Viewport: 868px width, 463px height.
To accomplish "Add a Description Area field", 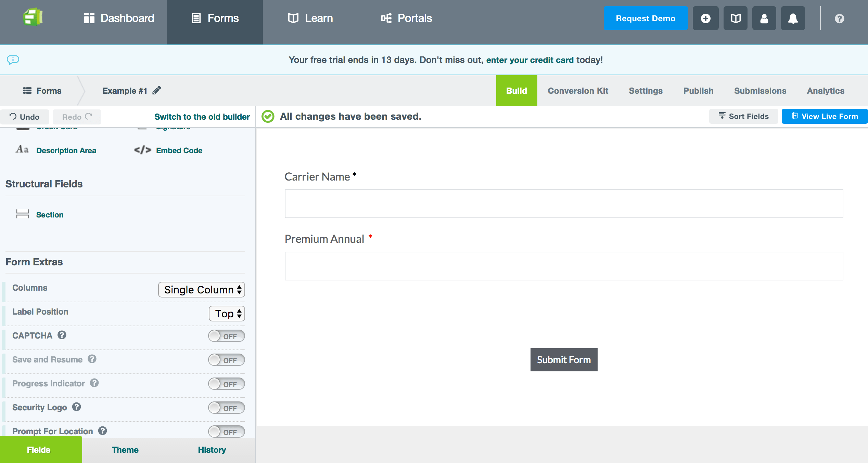I will [66, 150].
